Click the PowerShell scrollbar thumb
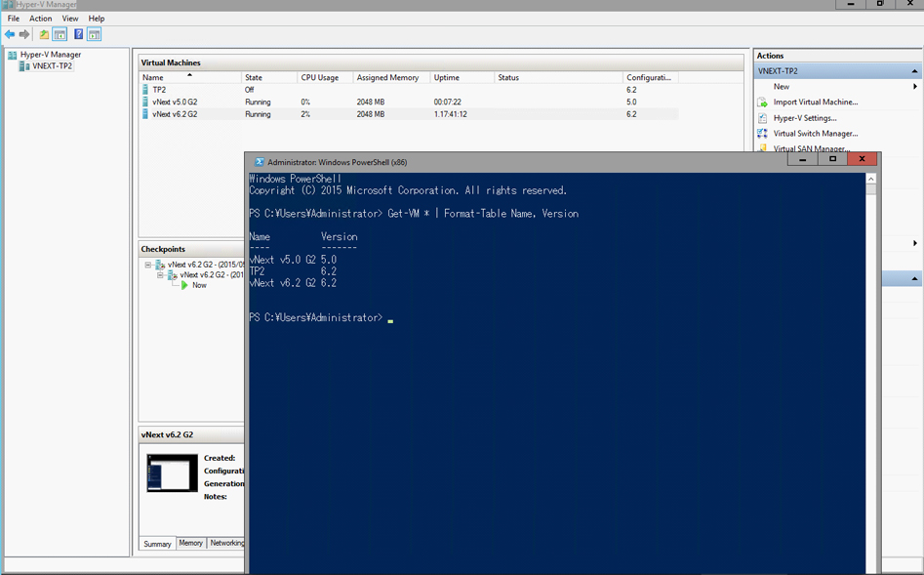 click(x=871, y=189)
